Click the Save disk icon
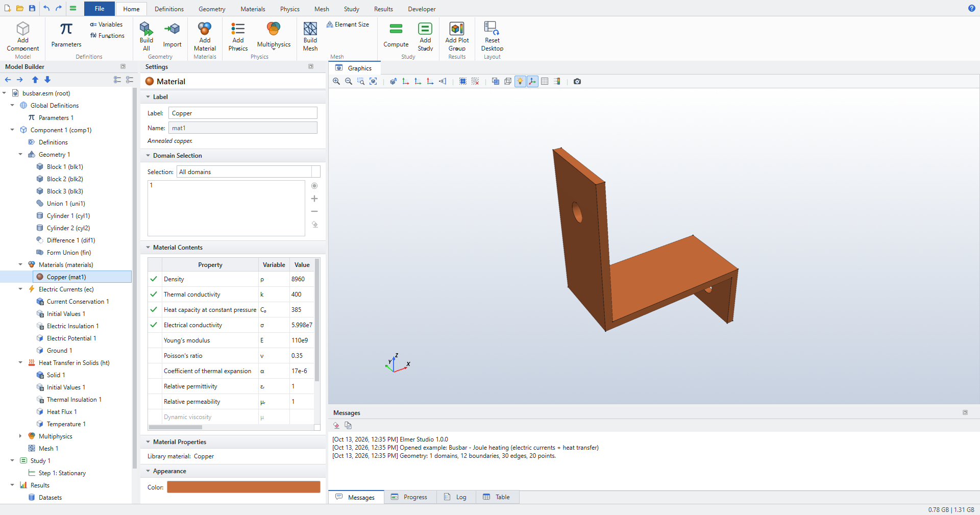This screenshot has width=980, height=515. click(x=32, y=8)
